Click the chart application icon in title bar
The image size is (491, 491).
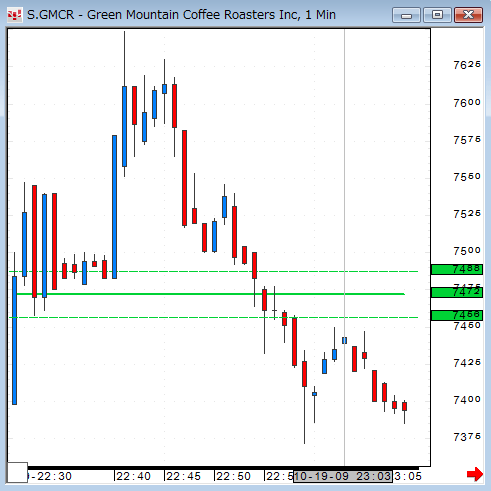pyautogui.click(x=14, y=15)
